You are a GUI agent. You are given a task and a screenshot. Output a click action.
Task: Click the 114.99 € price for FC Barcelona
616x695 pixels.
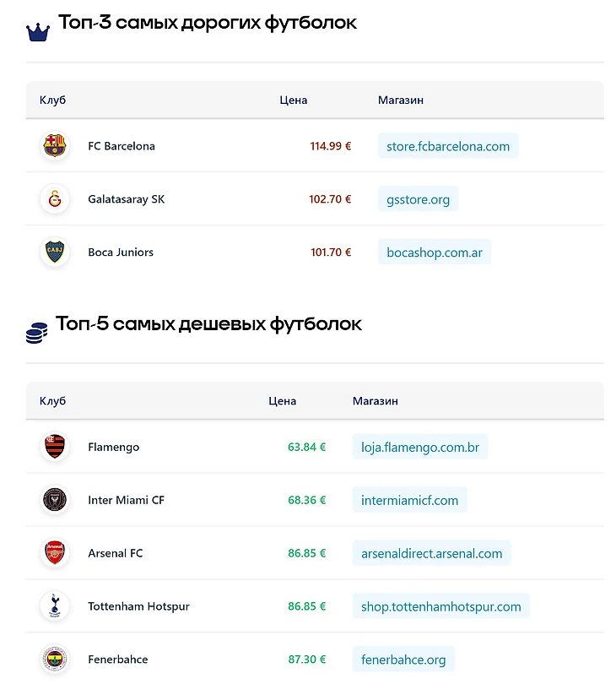pyautogui.click(x=330, y=146)
